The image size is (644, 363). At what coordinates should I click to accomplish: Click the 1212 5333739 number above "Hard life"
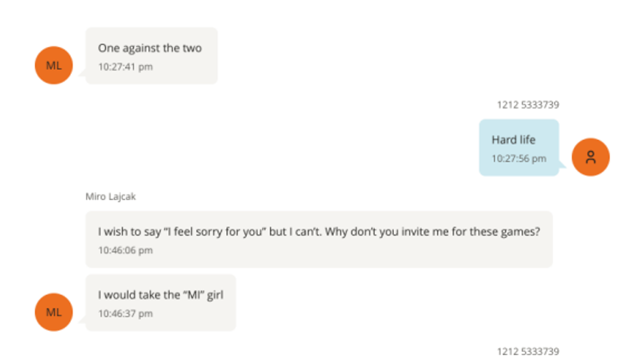528,105
